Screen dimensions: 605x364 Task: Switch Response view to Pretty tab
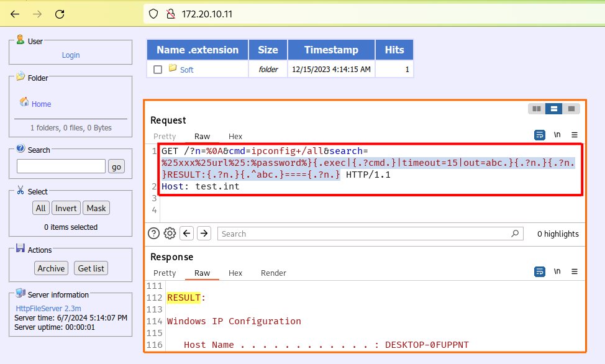[165, 273]
